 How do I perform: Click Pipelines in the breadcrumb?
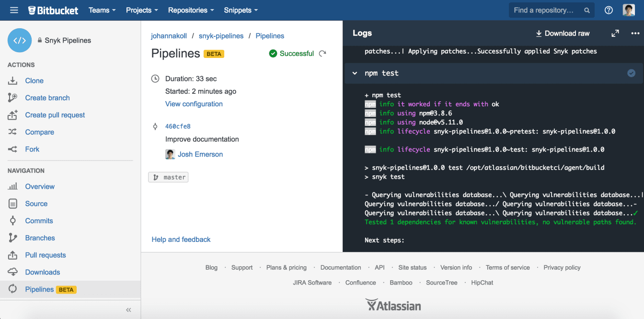point(270,36)
